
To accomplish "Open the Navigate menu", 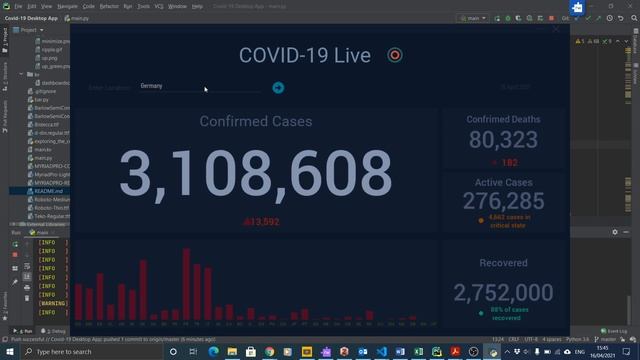I will click(x=67, y=7).
